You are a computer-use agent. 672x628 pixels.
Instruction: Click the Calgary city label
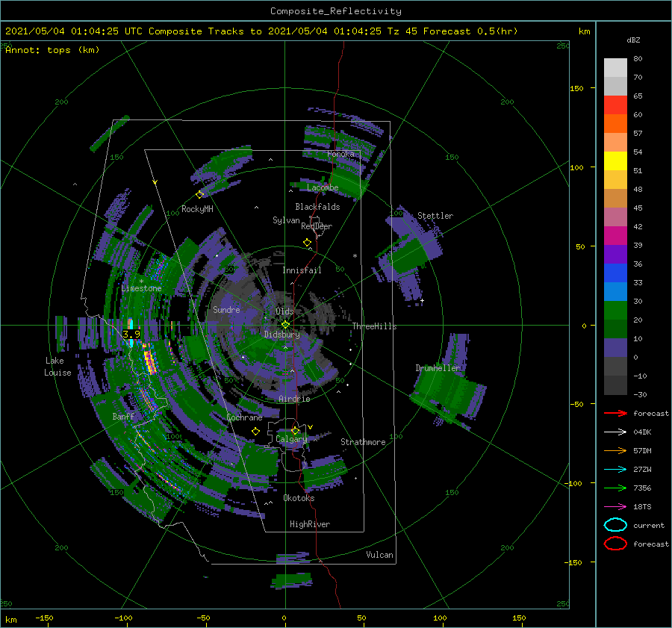(x=291, y=439)
